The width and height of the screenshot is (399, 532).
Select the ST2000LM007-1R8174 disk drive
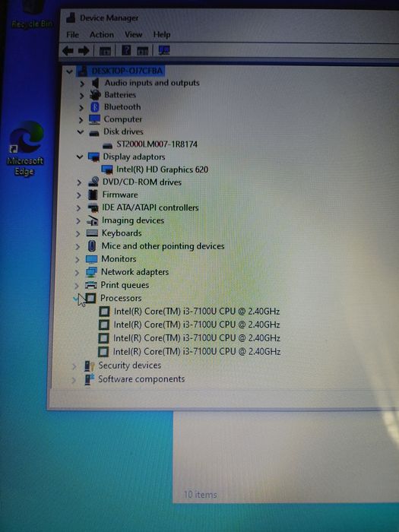(157, 144)
